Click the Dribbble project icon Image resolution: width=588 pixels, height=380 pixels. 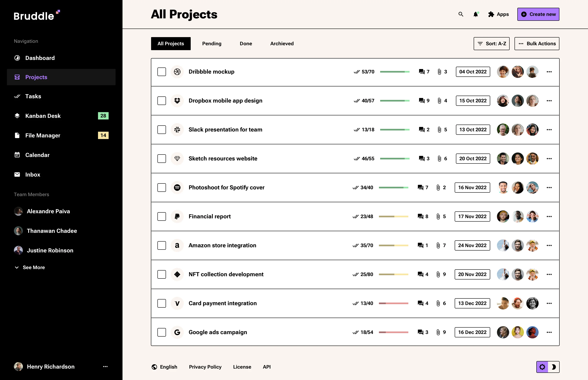pos(177,72)
